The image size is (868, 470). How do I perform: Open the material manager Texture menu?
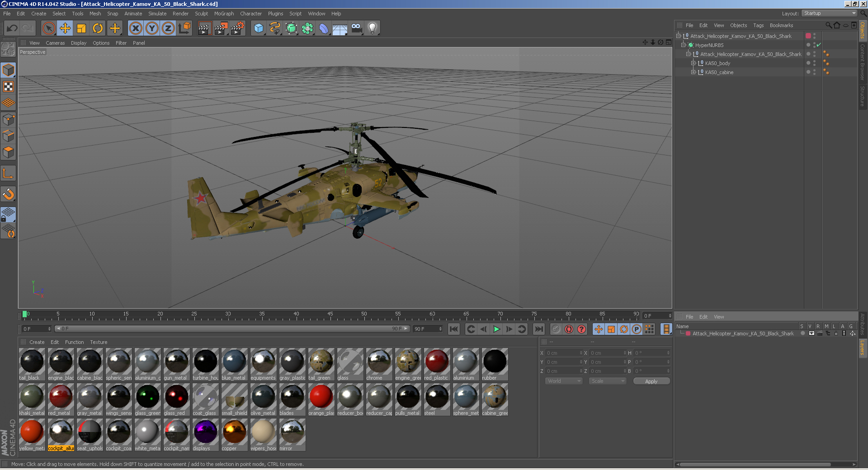99,342
